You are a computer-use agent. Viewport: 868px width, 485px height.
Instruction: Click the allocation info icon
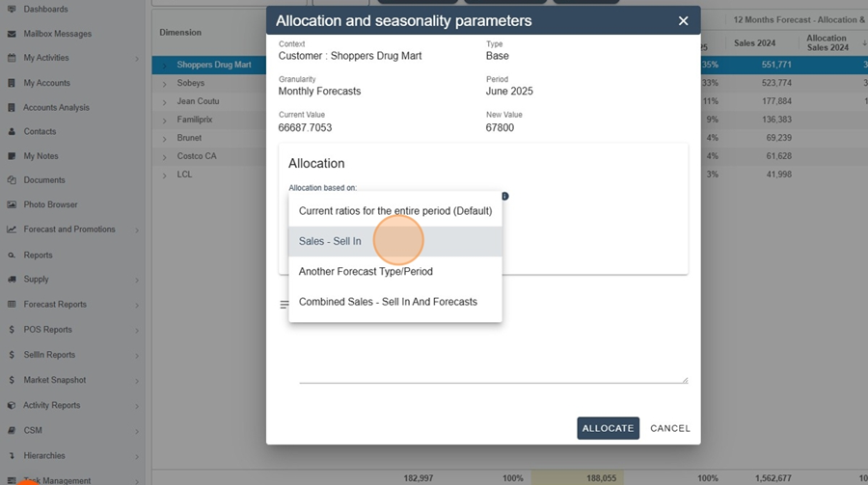504,196
